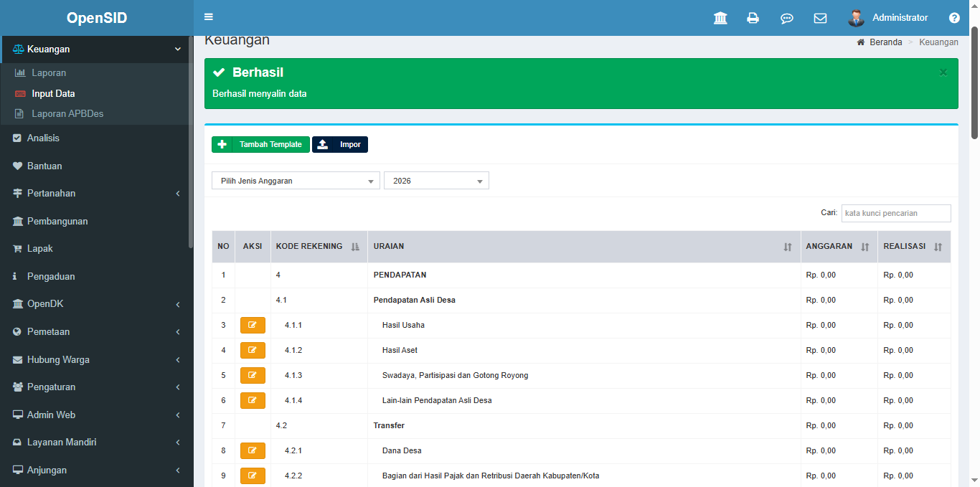Viewport: 980px width, 487px height.
Task: Edit the Hasil Aset row
Action: pyautogui.click(x=253, y=350)
